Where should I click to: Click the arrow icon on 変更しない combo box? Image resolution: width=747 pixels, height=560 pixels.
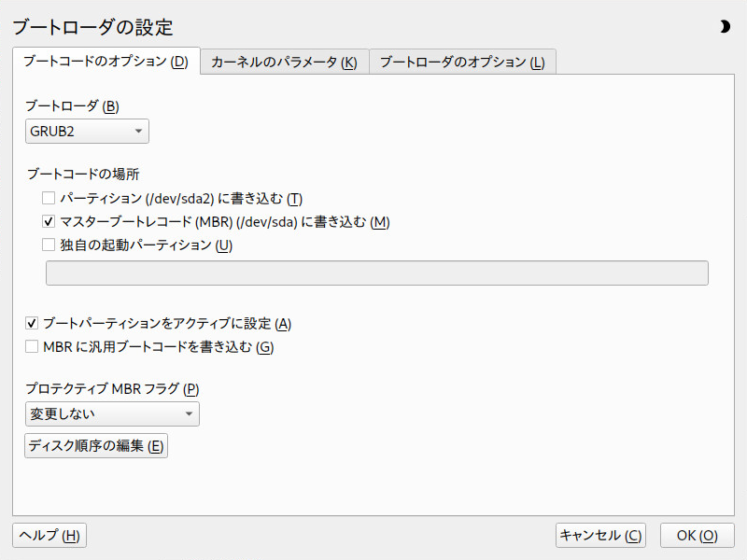coord(190,413)
